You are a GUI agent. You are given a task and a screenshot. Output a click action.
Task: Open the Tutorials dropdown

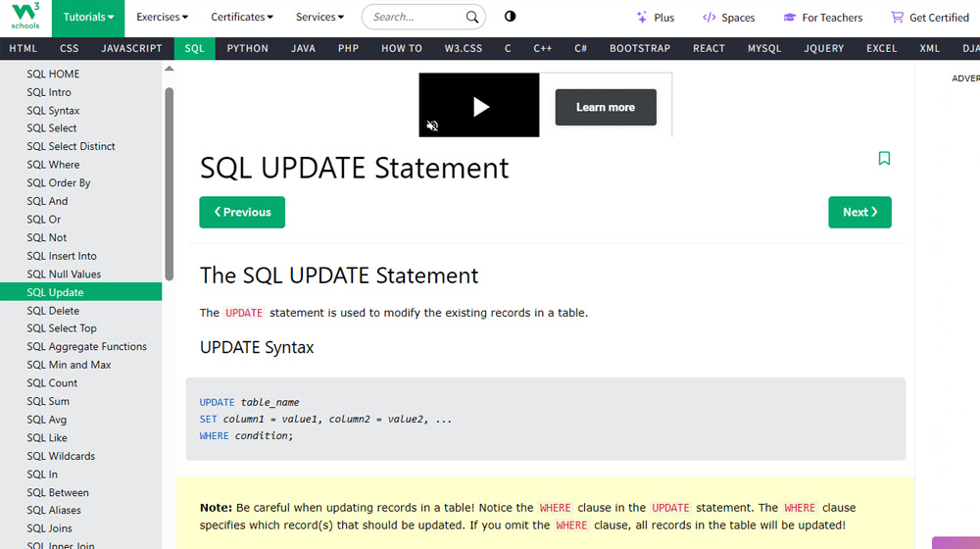tap(88, 18)
